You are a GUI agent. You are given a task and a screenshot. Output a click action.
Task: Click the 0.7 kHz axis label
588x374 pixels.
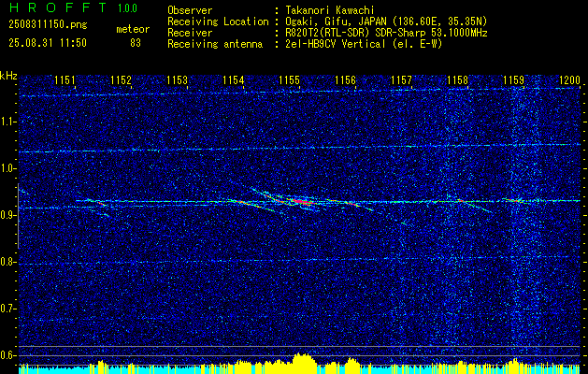pos(7,309)
